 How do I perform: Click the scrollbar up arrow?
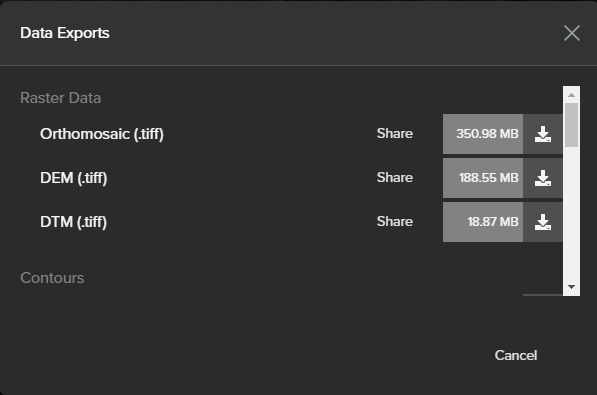point(571,95)
